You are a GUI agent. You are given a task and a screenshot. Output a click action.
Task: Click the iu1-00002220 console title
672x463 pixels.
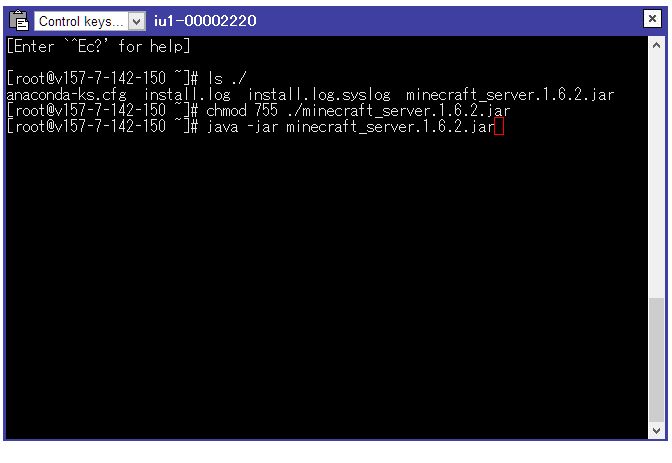click(x=205, y=21)
